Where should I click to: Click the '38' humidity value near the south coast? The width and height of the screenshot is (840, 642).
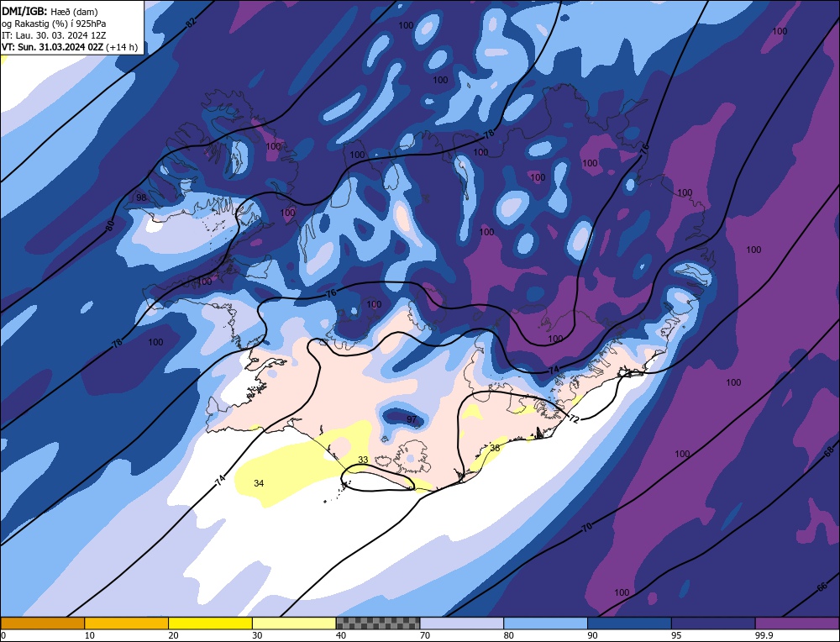coord(495,448)
